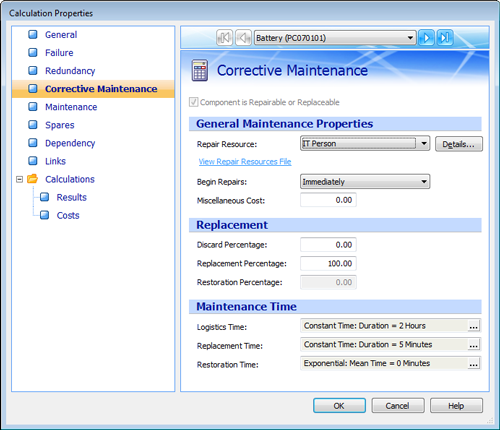Open the Battery (PC070101) component dropdown
The height and width of the screenshot is (430, 500).
(335, 38)
